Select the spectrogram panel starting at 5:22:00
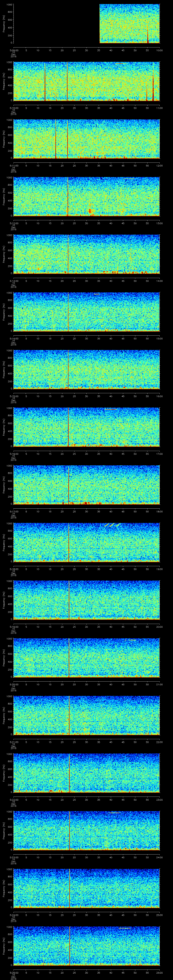 tap(87, 773)
